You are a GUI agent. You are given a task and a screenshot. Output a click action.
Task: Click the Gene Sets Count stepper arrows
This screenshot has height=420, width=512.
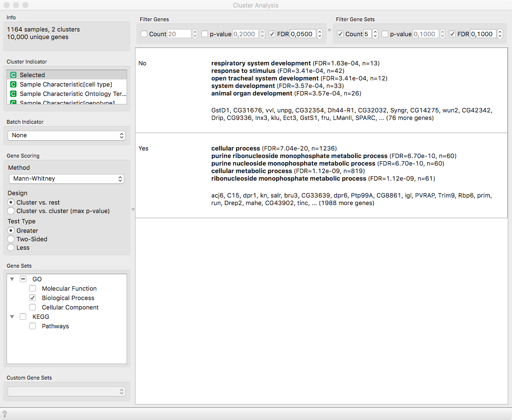375,34
